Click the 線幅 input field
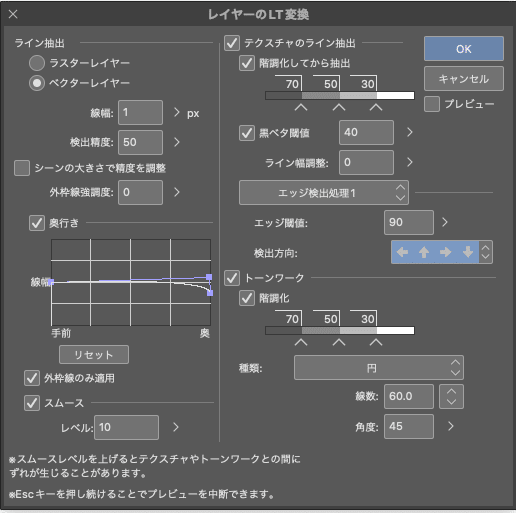The width and height of the screenshot is (516, 513). pyautogui.click(x=140, y=112)
